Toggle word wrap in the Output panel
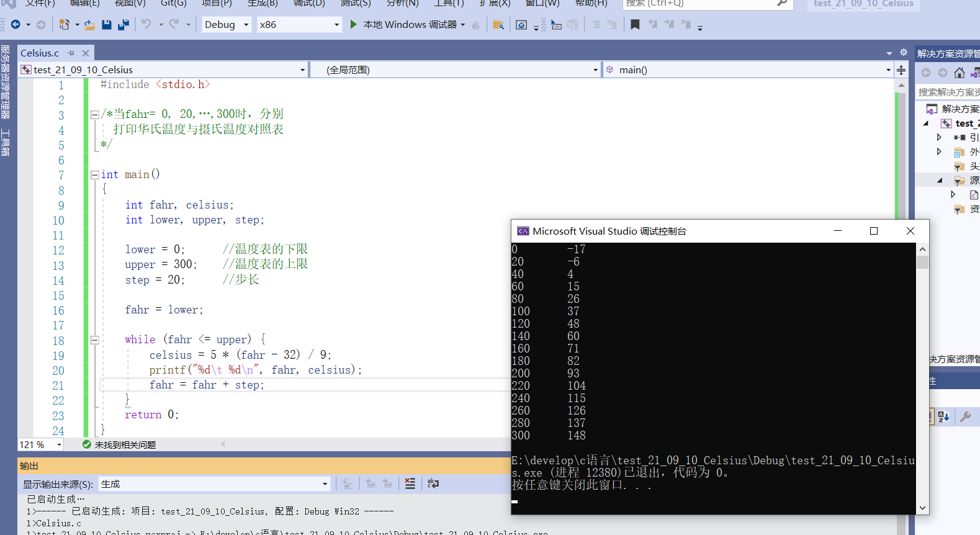The image size is (980, 535). tap(433, 483)
